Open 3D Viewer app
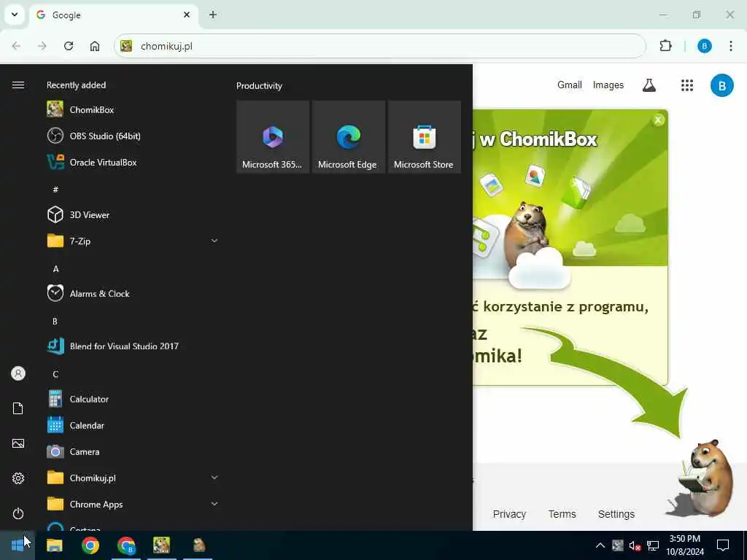The width and height of the screenshot is (747, 560). [x=132, y=215]
